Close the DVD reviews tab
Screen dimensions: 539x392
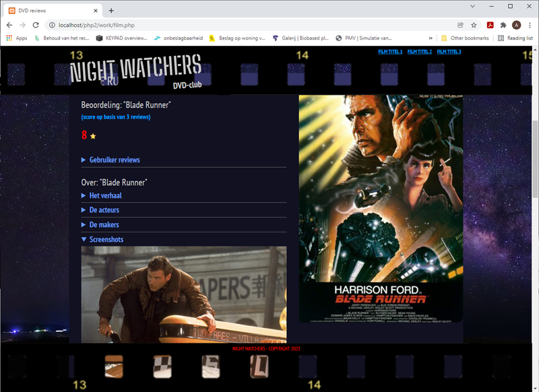[x=96, y=11]
